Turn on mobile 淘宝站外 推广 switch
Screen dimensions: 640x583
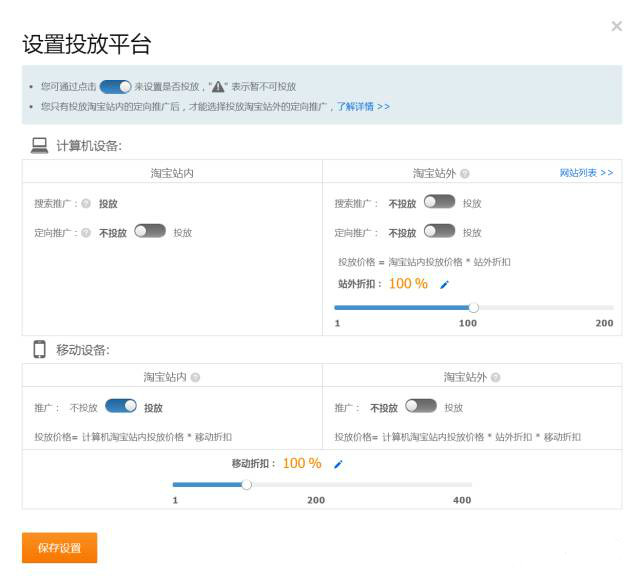coord(421,406)
